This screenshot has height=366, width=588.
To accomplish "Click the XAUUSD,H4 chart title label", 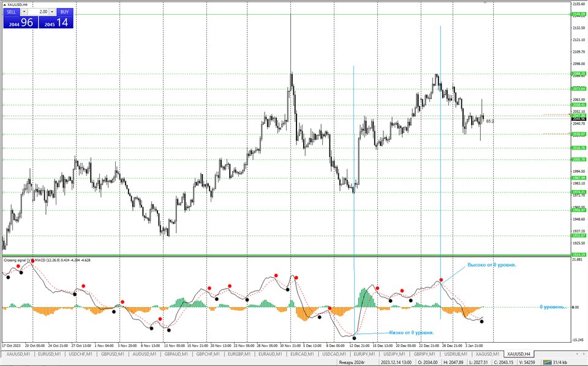I will (x=17, y=4).
